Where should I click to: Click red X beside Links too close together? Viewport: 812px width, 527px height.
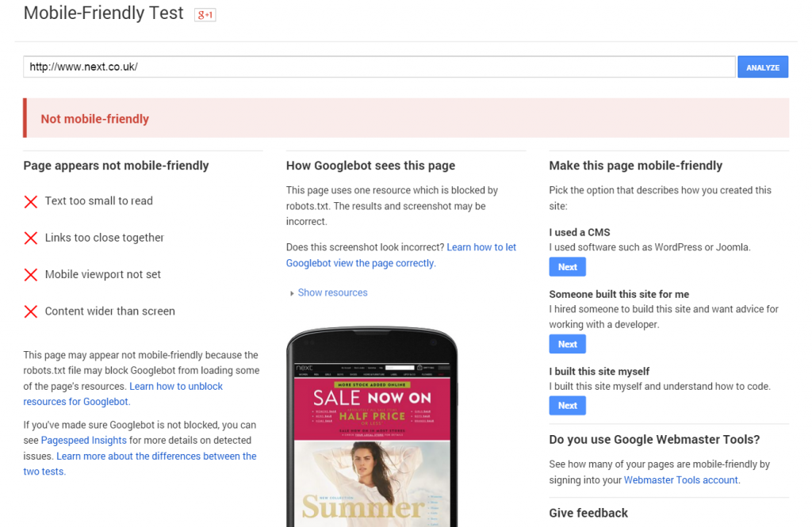pos(31,238)
